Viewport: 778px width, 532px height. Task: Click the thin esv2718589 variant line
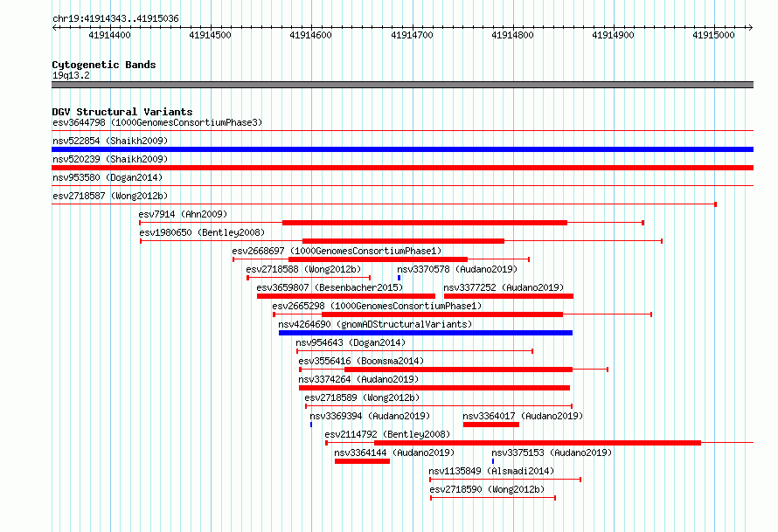(x=439, y=406)
